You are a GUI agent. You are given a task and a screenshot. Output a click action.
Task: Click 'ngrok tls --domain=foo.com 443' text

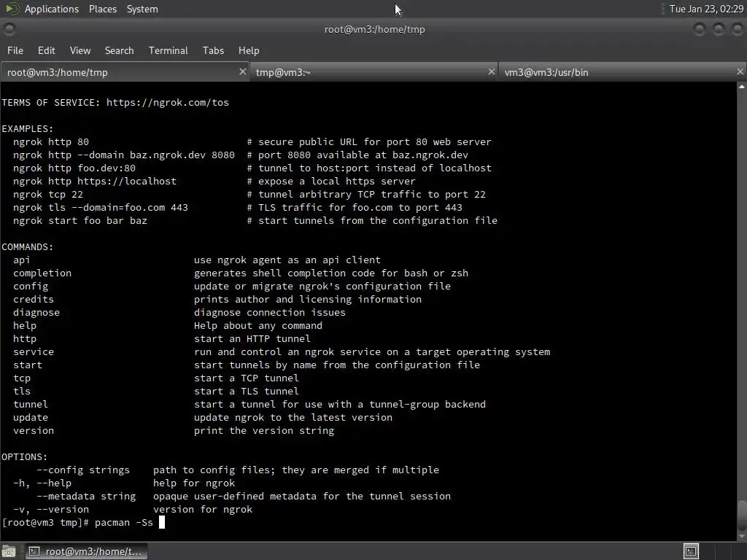point(101,208)
